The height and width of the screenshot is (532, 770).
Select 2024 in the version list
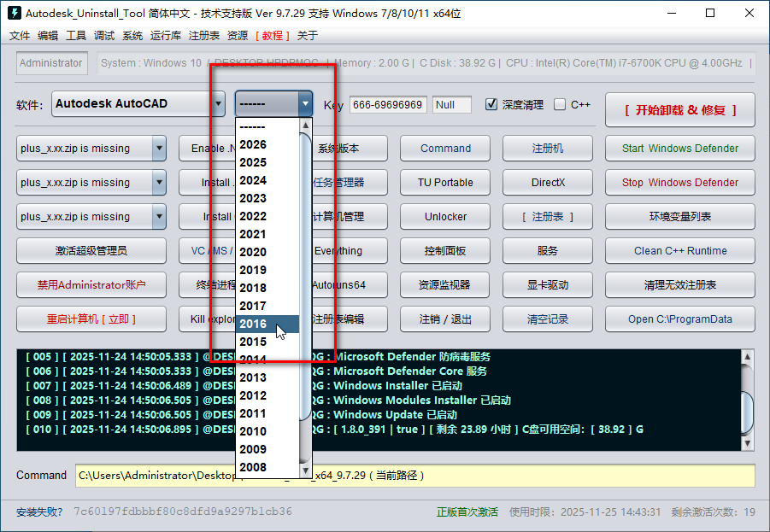point(267,180)
